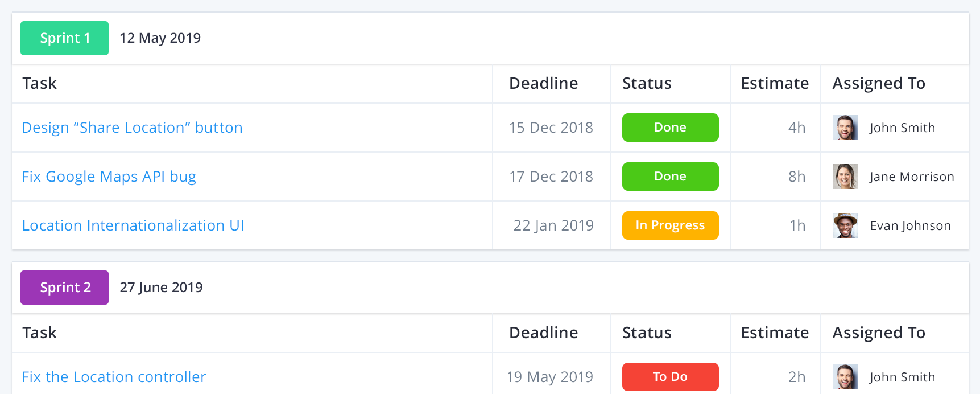980x394 pixels.
Task: Click the Done badge for Fix Google Maps API bug
Action: pos(670,177)
